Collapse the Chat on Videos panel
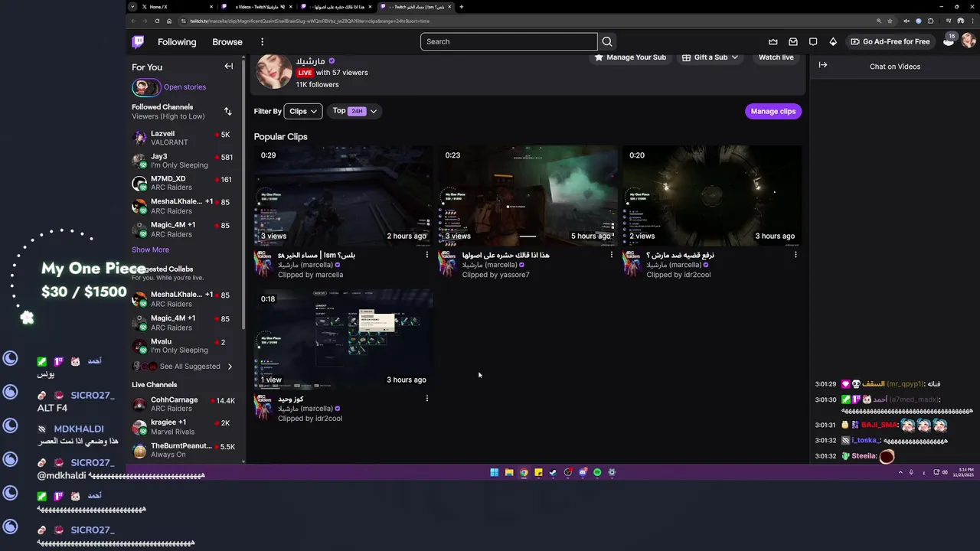980x551 pixels. (x=823, y=65)
